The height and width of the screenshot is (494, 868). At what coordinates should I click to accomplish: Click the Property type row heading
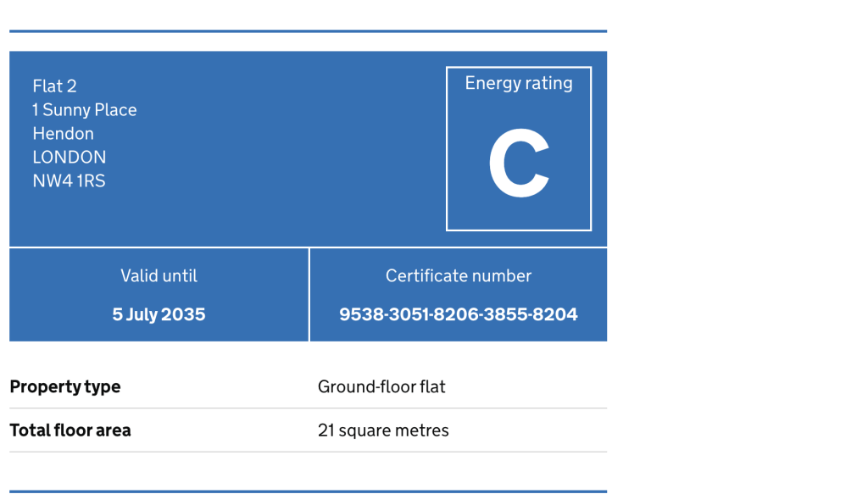(x=64, y=386)
